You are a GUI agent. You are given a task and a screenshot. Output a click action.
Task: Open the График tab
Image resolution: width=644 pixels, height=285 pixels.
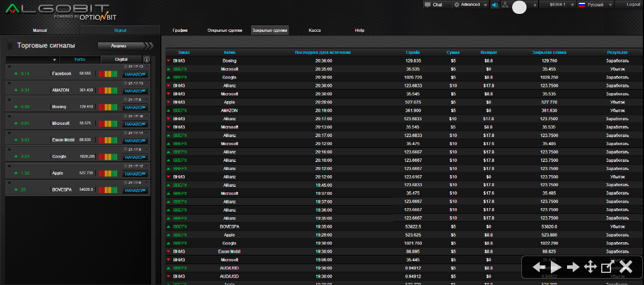[181, 30]
